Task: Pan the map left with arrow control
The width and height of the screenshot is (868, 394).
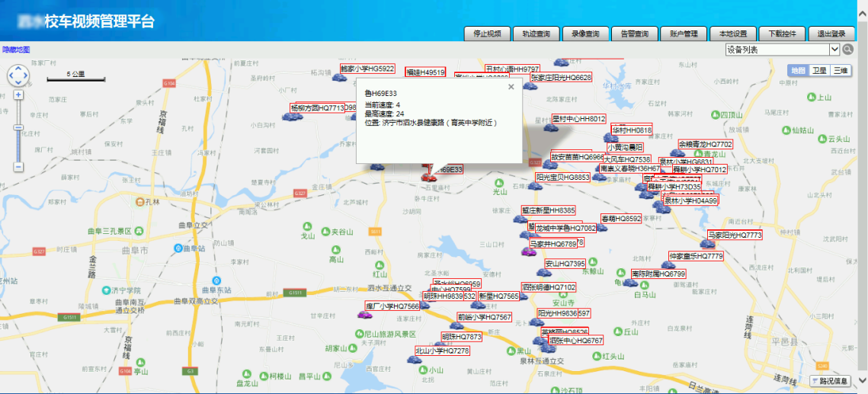Action: [11, 75]
